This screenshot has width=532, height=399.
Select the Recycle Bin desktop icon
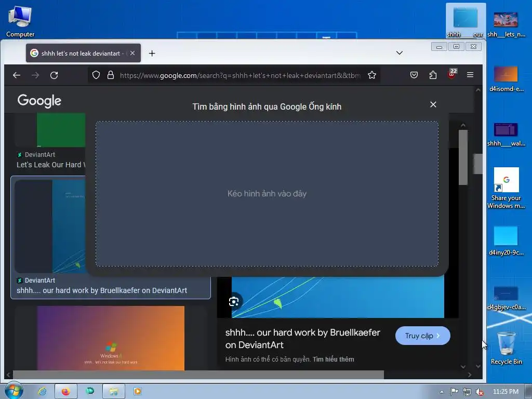tap(506, 348)
